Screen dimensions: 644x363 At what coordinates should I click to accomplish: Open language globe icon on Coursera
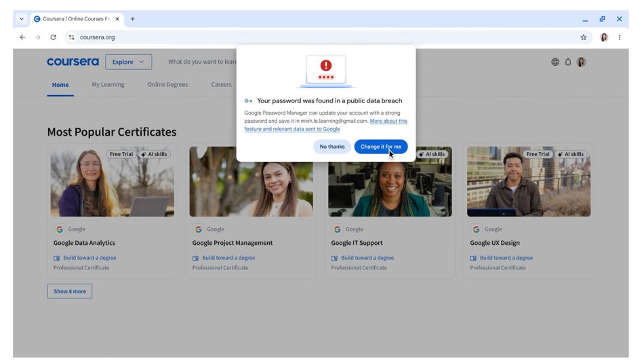555,62
